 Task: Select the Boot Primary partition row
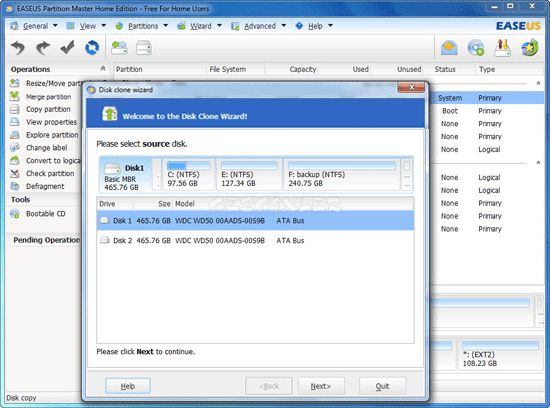coord(487,111)
